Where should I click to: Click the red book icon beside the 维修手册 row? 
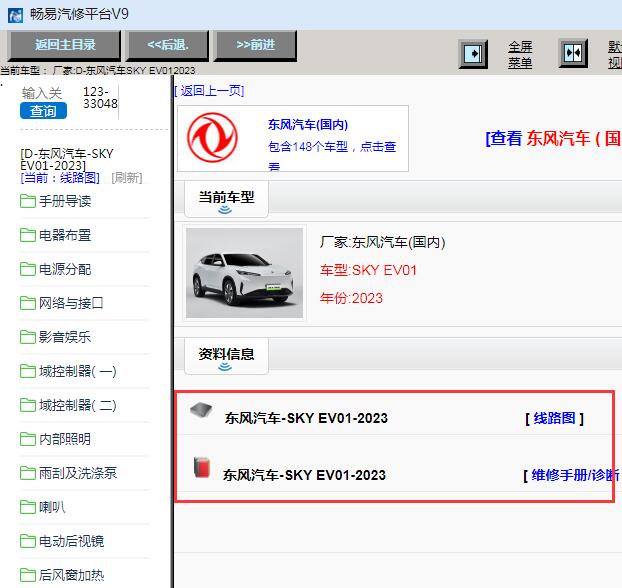(x=202, y=468)
